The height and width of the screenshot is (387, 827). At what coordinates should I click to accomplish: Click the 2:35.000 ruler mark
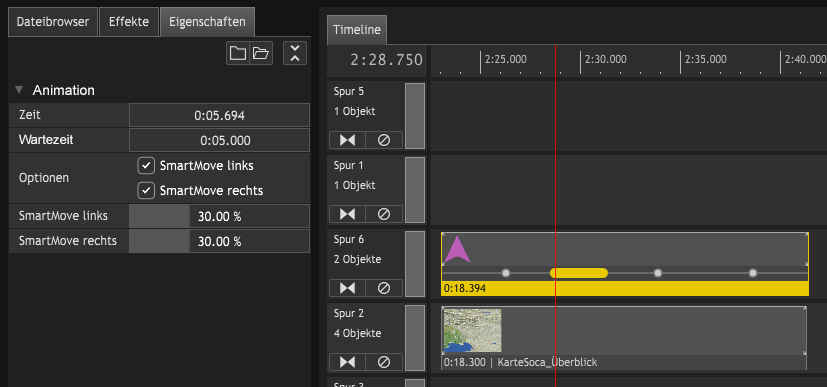pos(705,59)
